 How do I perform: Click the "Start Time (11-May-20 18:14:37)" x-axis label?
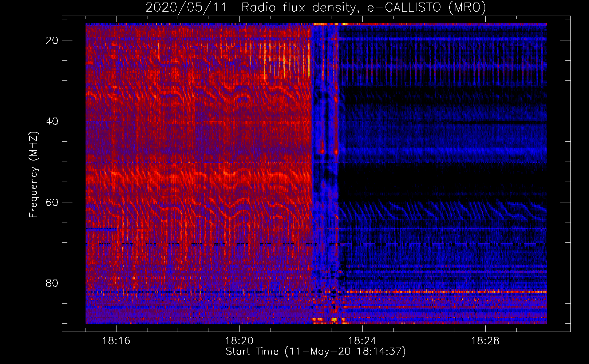[316, 352]
